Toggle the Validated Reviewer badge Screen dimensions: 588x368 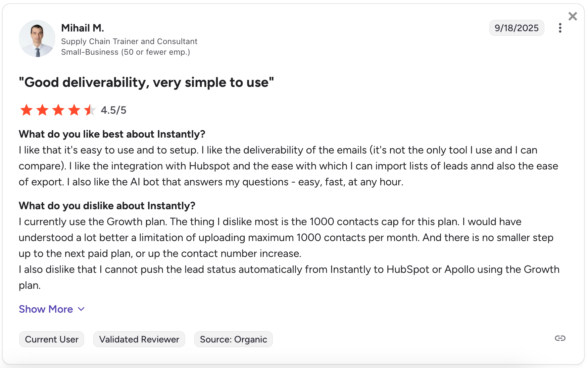(x=139, y=339)
